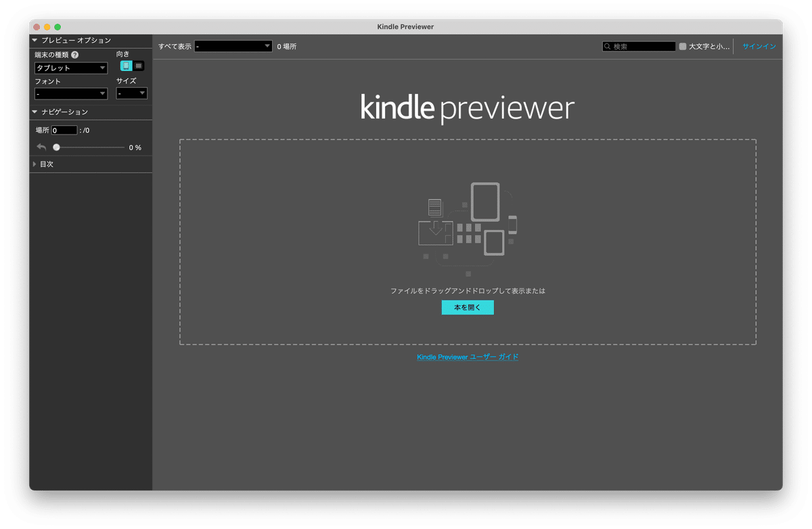The width and height of the screenshot is (812, 529).
Task: Click the サインイン link
Action: 759,47
